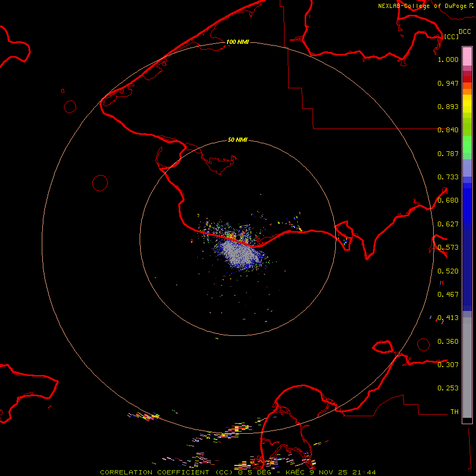Click the TH threshold label
Image resolution: width=476 pixels, height=476 pixels.
coord(454,412)
